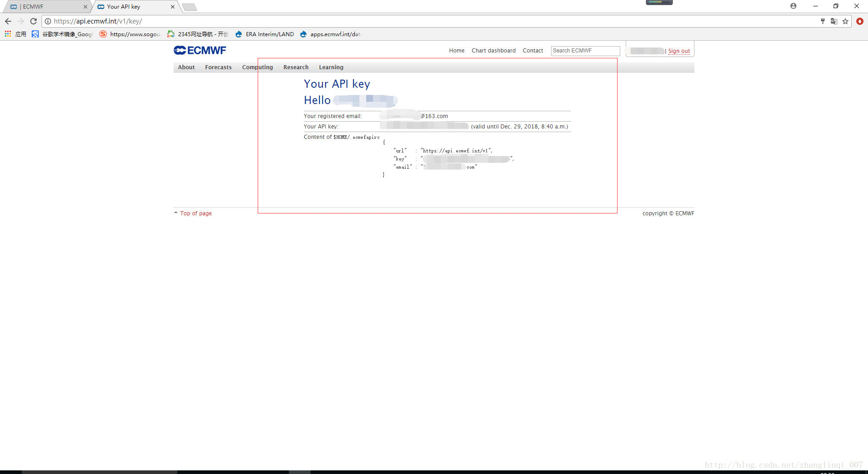The width and height of the screenshot is (868, 474).
Task: Close the Your API key tab
Action: pos(173,7)
